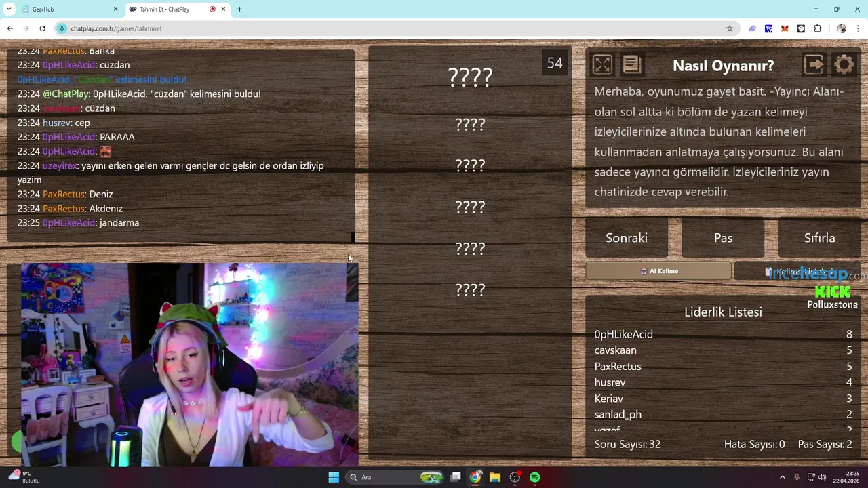
Task: Click the streamer webcam video
Action: [x=189, y=365]
